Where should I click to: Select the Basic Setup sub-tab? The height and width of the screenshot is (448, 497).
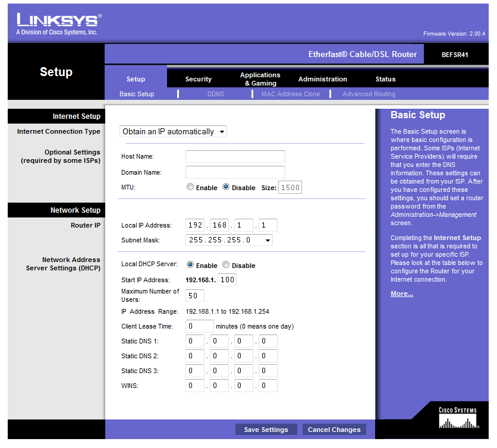point(137,94)
